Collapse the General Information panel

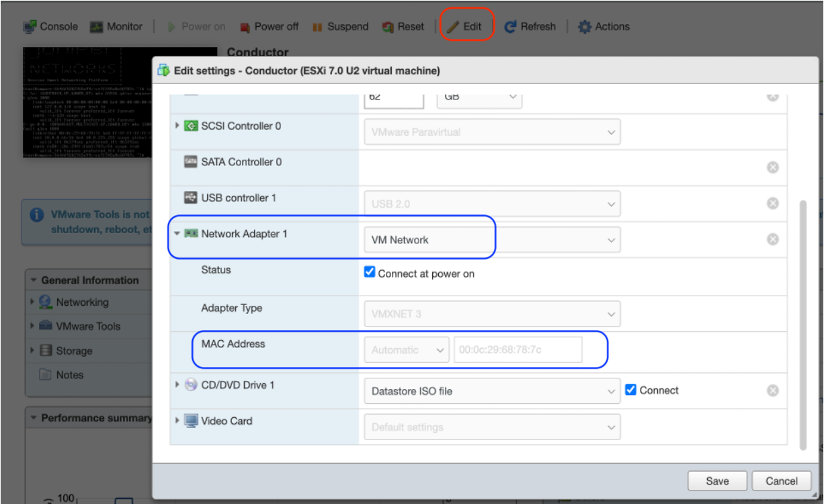34,281
